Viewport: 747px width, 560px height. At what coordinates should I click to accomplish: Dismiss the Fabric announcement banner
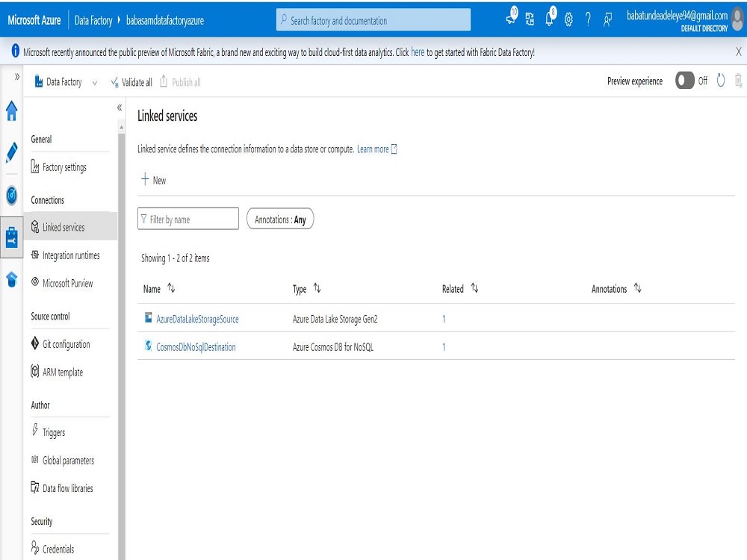point(739,52)
